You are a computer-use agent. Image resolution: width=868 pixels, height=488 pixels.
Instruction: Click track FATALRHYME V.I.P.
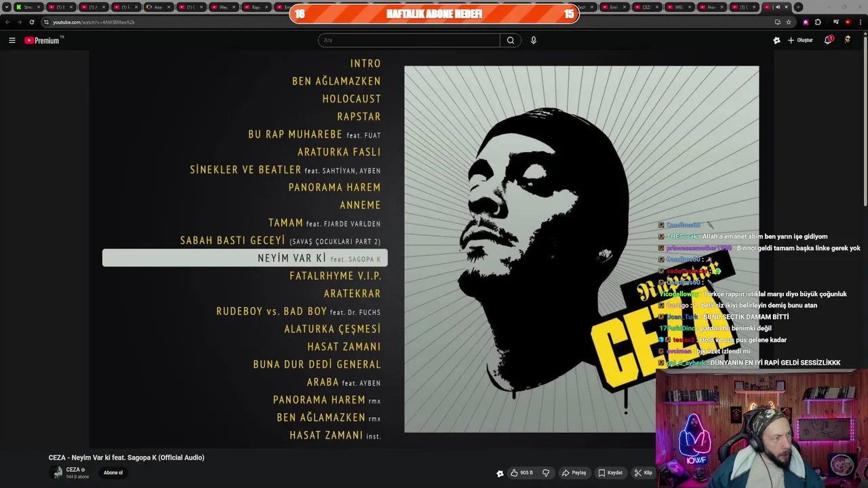tap(336, 276)
